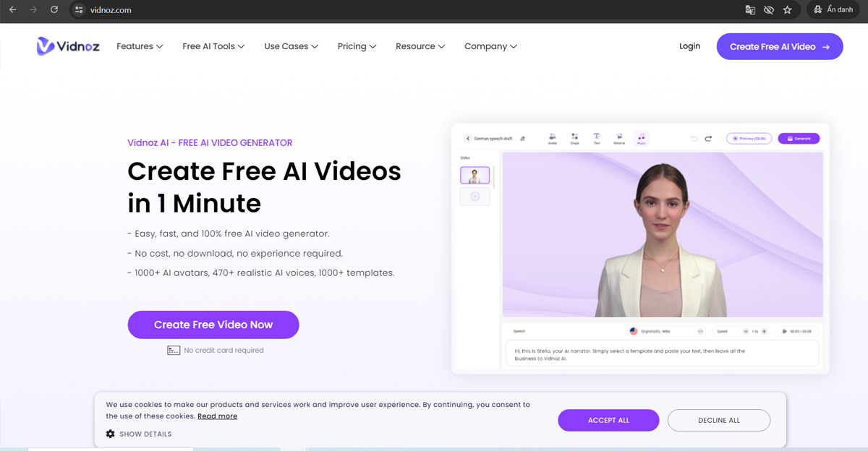Bookmark this page with the star icon
Image resolution: width=868 pixels, height=451 pixels.
pos(787,10)
